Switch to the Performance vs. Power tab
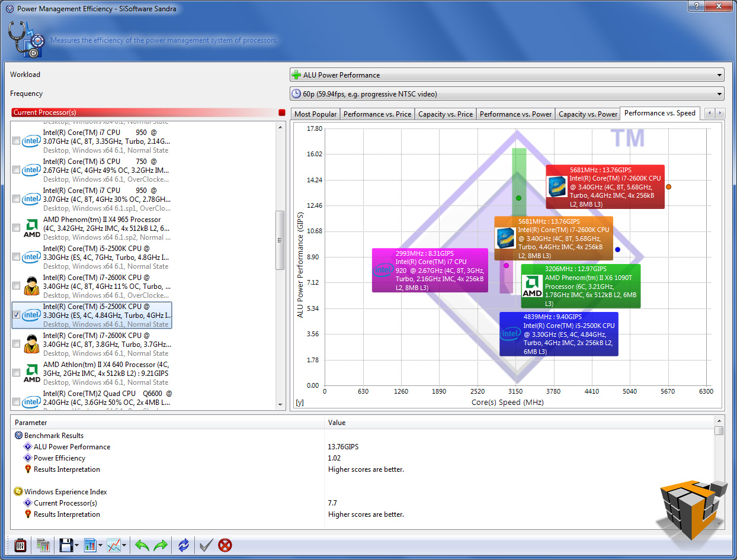737x560 pixels. pyautogui.click(x=515, y=114)
